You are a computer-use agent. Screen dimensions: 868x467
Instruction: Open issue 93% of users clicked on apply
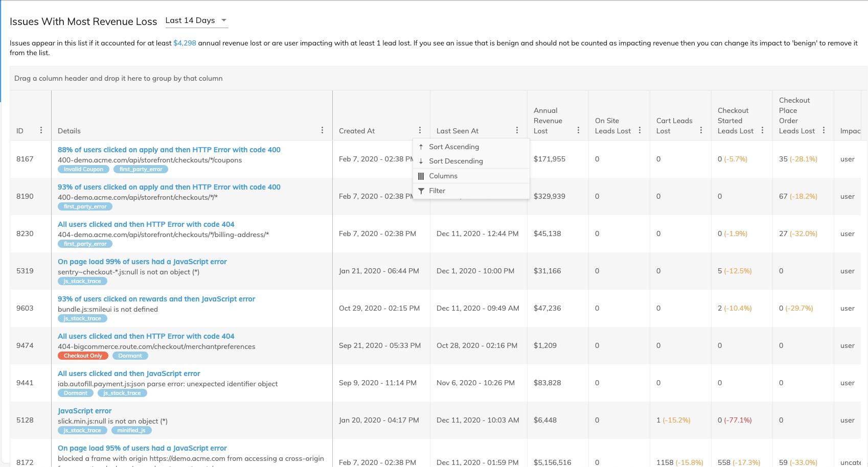pos(169,187)
